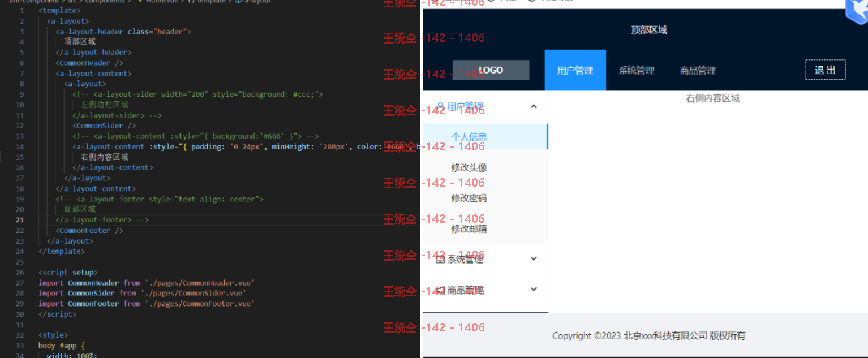Image resolution: width=868 pixels, height=358 pixels.
Task: Click the <script setup> tag in editor
Action: click(68, 272)
